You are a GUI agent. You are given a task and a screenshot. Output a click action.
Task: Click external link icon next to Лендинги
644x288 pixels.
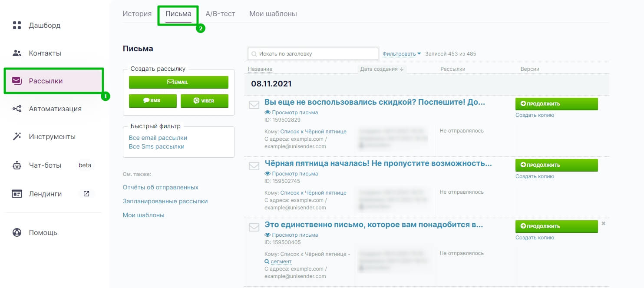(x=86, y=194)
